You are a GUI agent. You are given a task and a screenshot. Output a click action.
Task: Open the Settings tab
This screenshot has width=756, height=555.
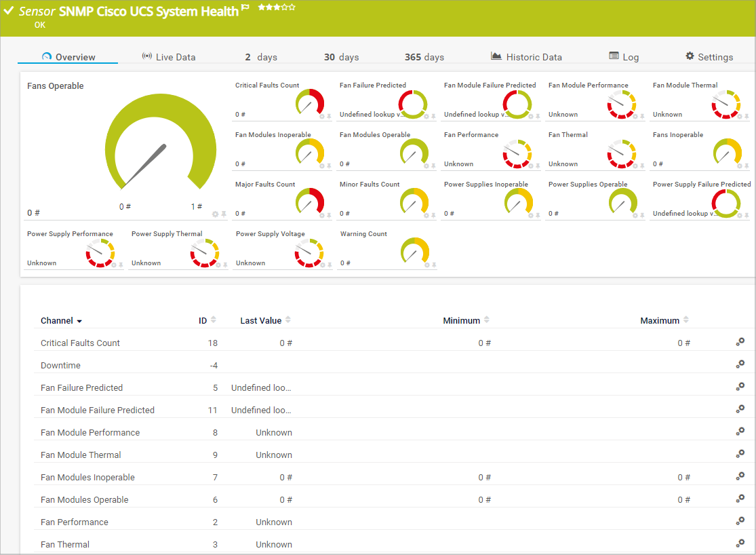click(709, 57)
